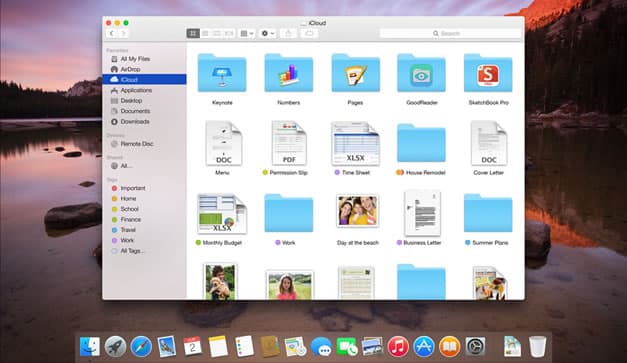Select the girl in field photo
The width and height of the screenshot is (627, 363).
290,285
